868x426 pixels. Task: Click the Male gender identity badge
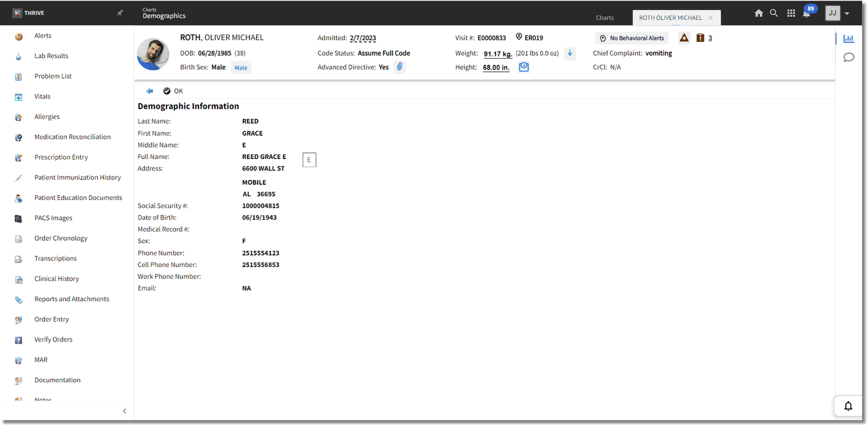[241, 68]
